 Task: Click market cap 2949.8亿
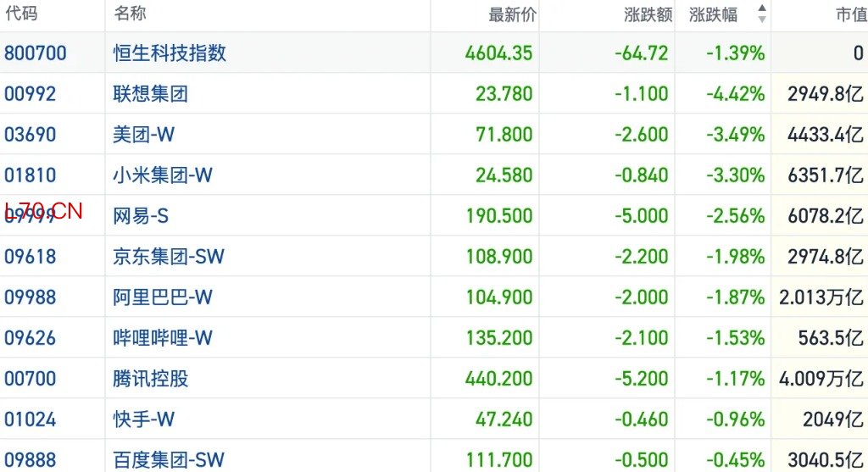click(826, 93)
